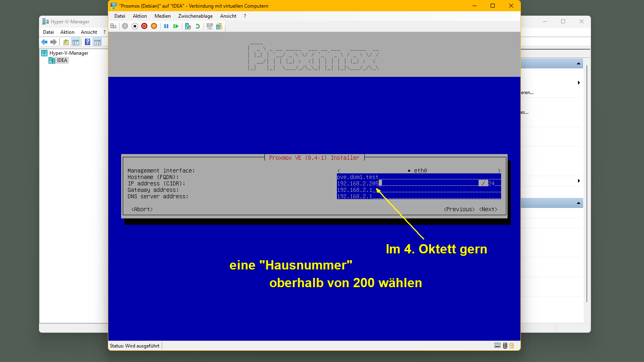Image resolution: width=644 pixels, height=362 pixels.
Task: Open the Zwischenablage menu
Action: tap(195, 16)
